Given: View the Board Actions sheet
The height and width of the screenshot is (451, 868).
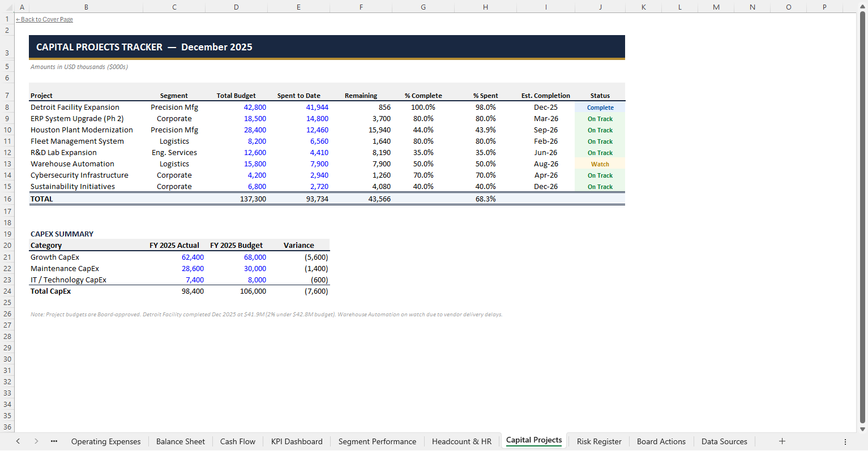Looking at the screenshot, I should click(661, 441).
